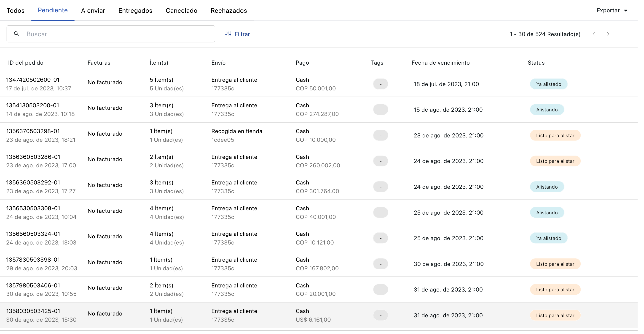Open the Exportar dropdown
The height and width of the screenshot is (334, 644).
[x=608, y=10]
